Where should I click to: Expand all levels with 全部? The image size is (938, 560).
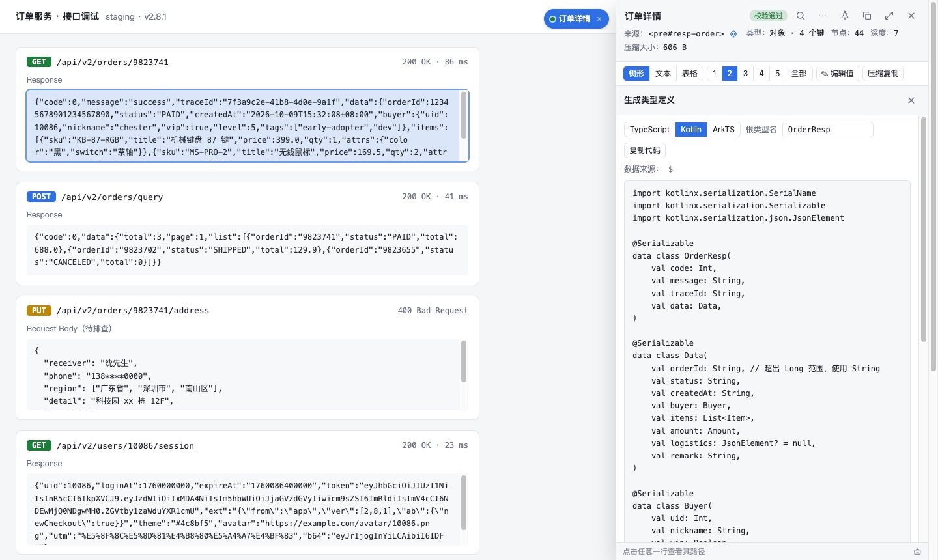pyautogui.click(x=799, y=74)
